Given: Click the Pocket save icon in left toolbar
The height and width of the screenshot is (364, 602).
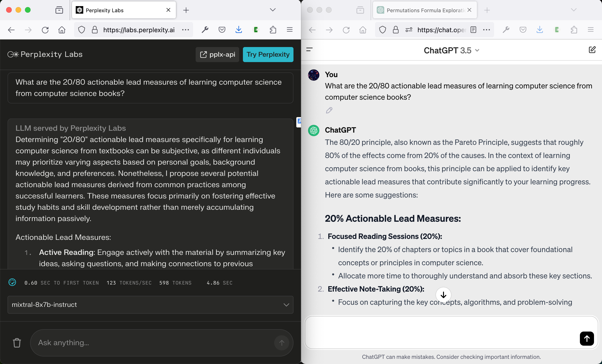Looking at the screenshot, I should [222, 30].
